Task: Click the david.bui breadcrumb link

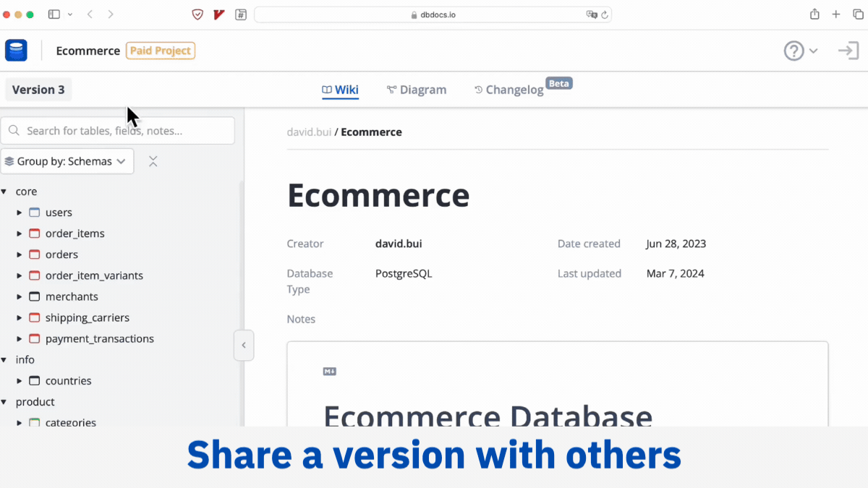Action: [x=309, y=132]
